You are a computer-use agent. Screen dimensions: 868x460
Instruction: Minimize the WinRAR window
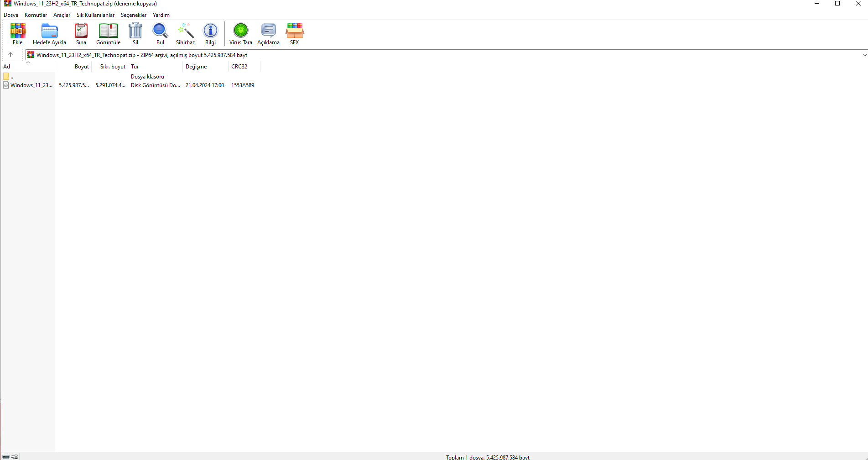817,4
